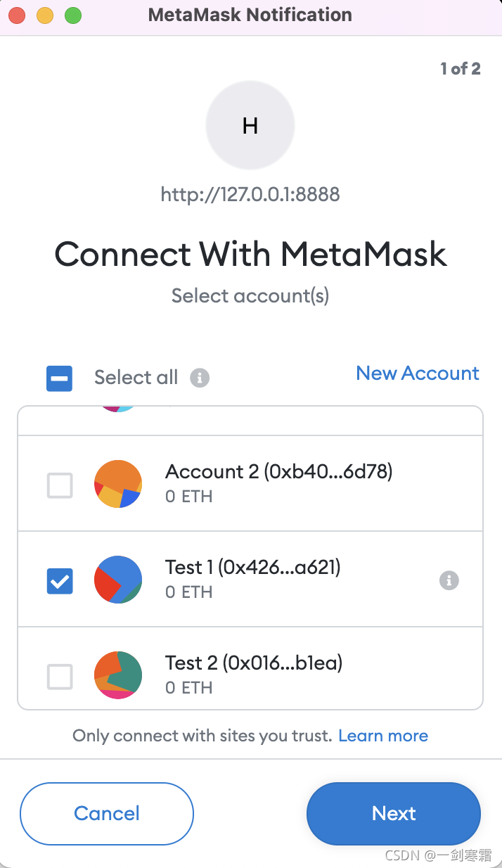502x868 pixels.
Task: Toggle the Select all checkbox
Action: pos(60,378)
